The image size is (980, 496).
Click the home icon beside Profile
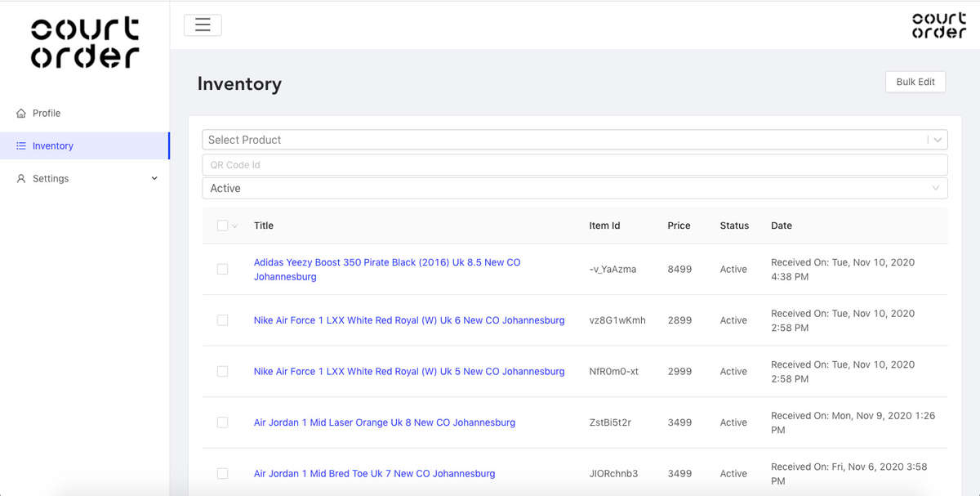point(21,114)
